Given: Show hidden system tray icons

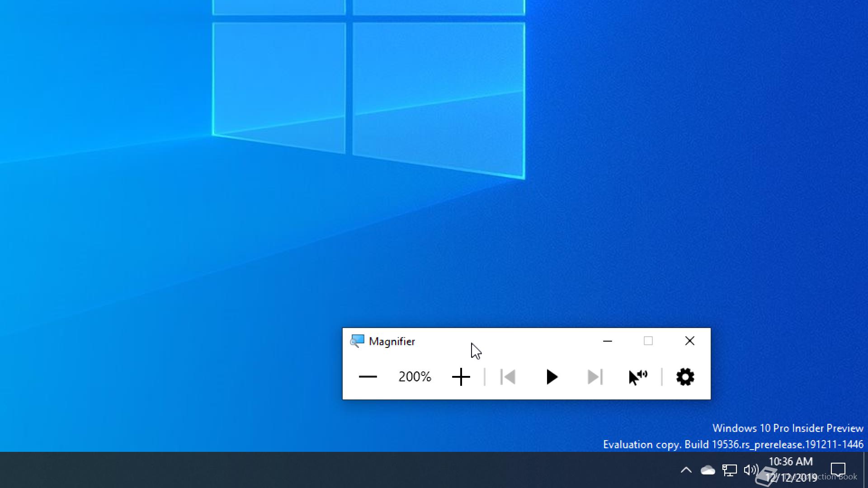Looking at the screenshot, I should pyautogui.click(x=686, y=470).
